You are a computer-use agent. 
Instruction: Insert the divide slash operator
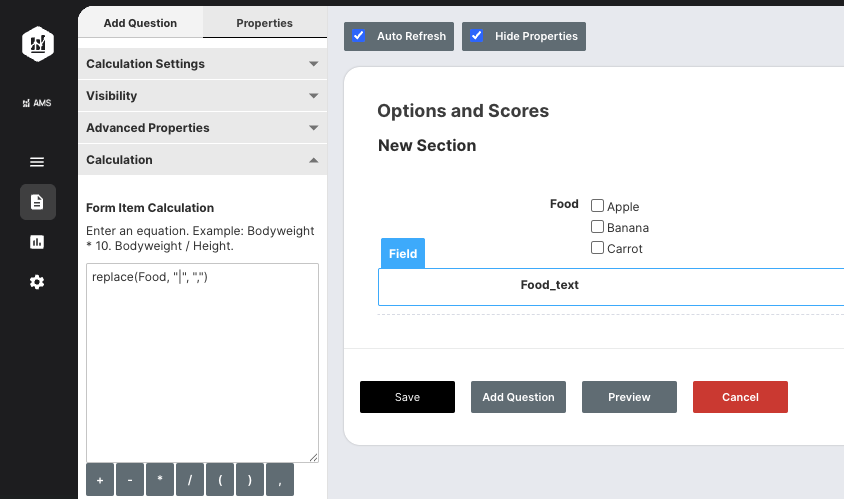coord(190,480)
